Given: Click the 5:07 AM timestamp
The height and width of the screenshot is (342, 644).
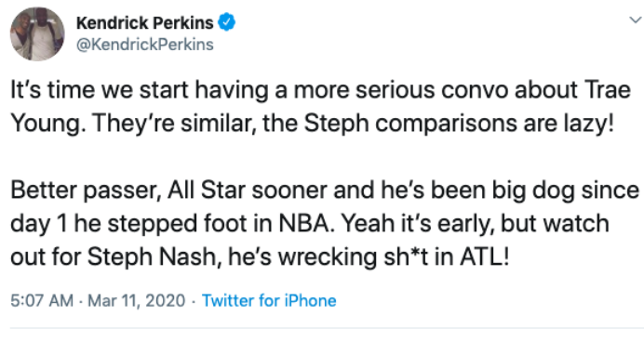Looking at the screenshot, I should click(x=42, y=300).
